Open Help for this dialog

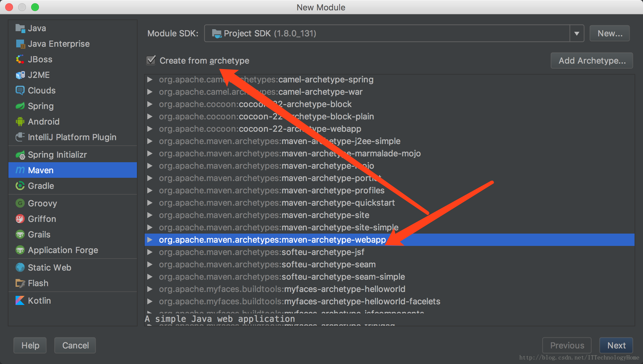pyautogui.click(x=30, y=346)
